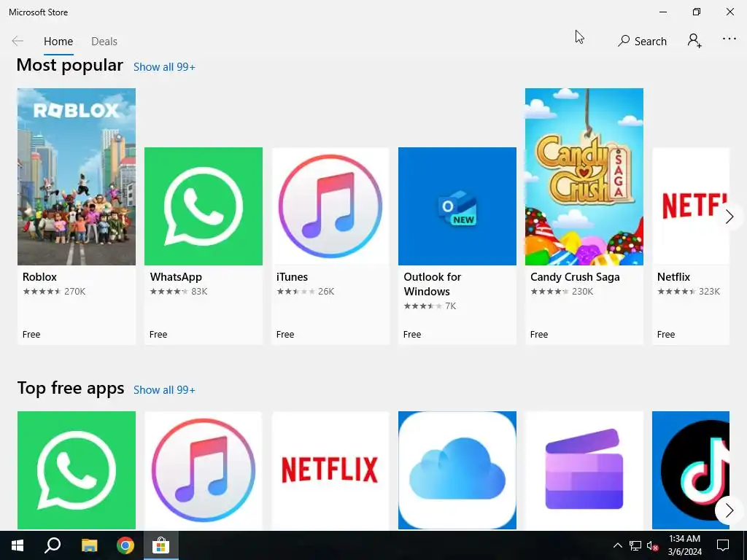Open the Netflix icon in Top free apps
The width and height of the screenshot is (747, 560).
point(330,470)
